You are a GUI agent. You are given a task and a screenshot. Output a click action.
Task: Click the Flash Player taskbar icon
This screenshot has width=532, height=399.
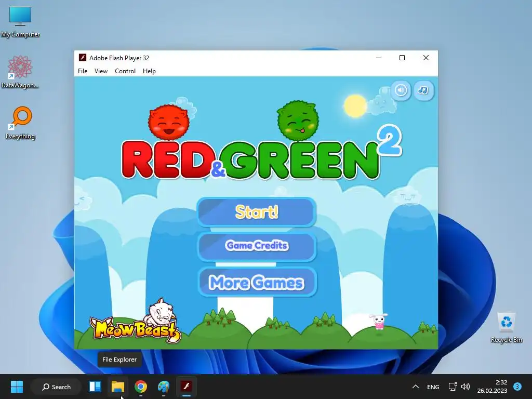pos(187,387)
